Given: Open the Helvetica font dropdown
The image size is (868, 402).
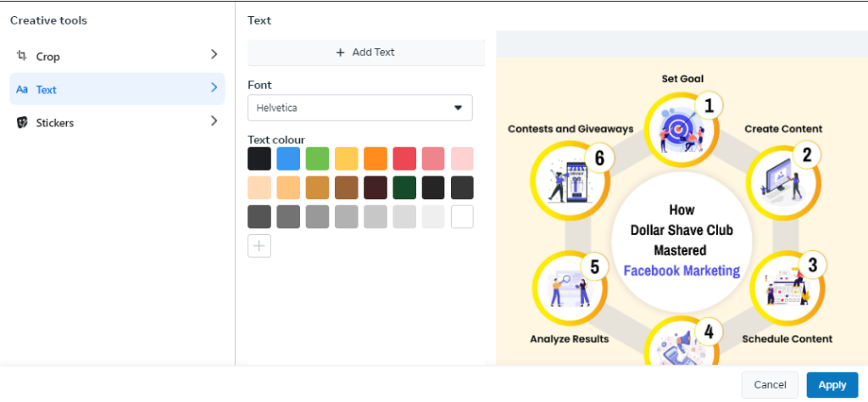Looking at the screenshot, I should coord(359,108).
